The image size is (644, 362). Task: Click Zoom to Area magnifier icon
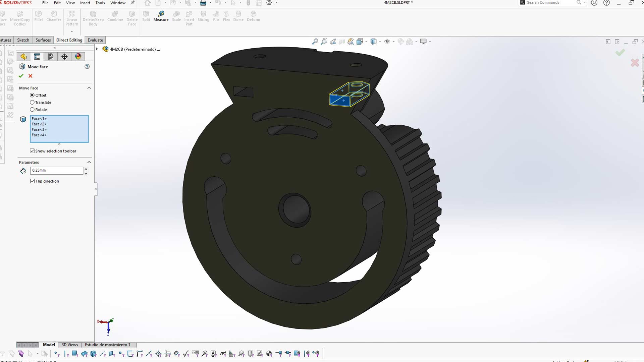click(324, 42)
